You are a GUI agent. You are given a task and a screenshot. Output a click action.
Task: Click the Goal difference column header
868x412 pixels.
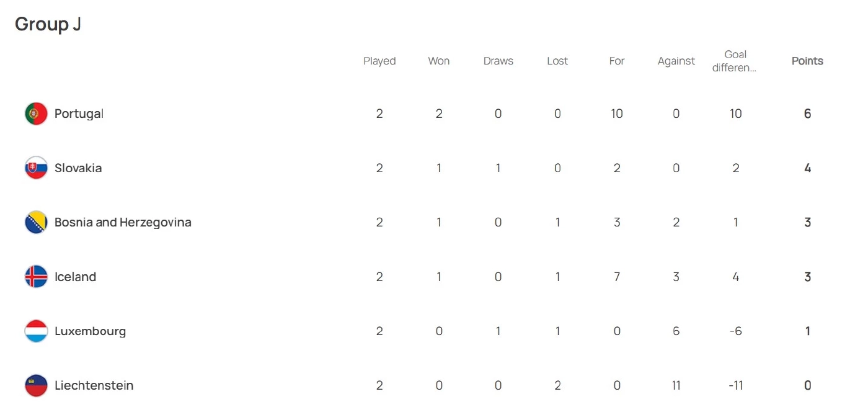[735, 61]
